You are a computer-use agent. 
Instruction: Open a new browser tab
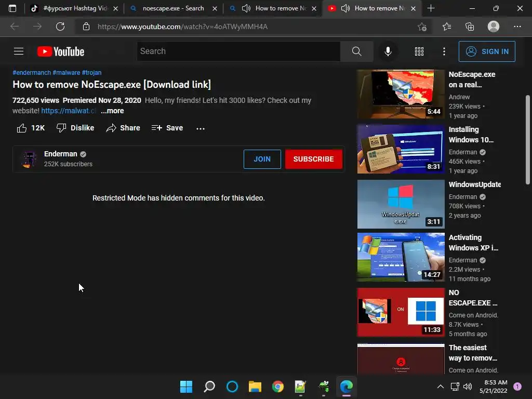(x=431, y=8)
